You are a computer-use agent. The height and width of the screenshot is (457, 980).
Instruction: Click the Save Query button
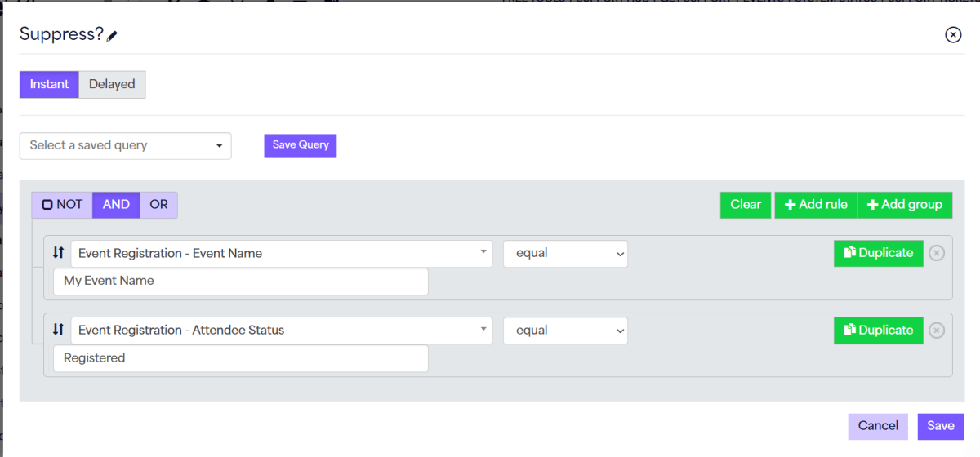click(x=301, y=145)
